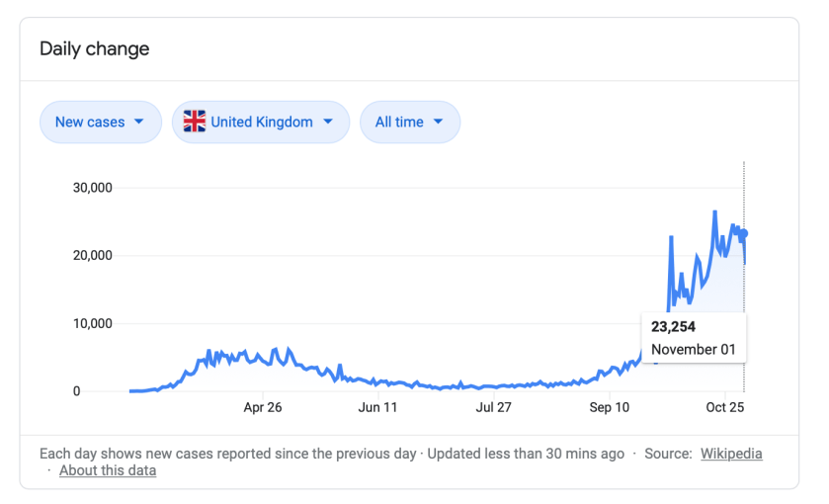Click the arrow beside All time
829x504 pixels.
[439, 123]
